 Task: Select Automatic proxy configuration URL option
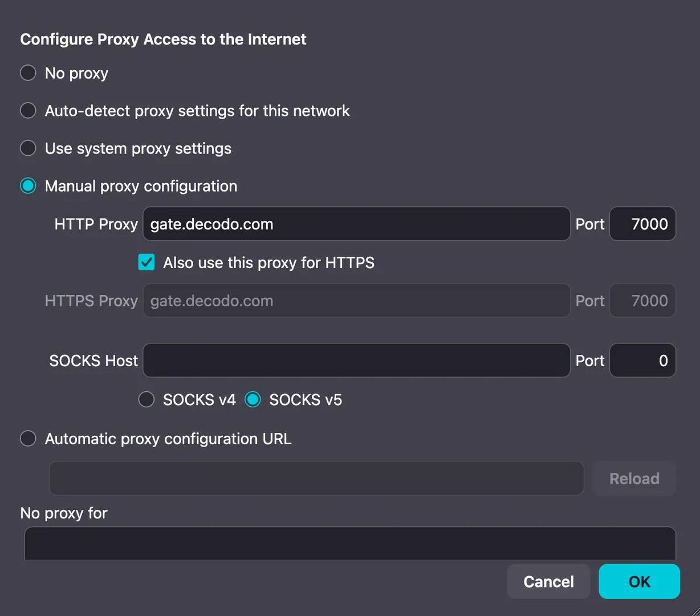tap(28, 439)
